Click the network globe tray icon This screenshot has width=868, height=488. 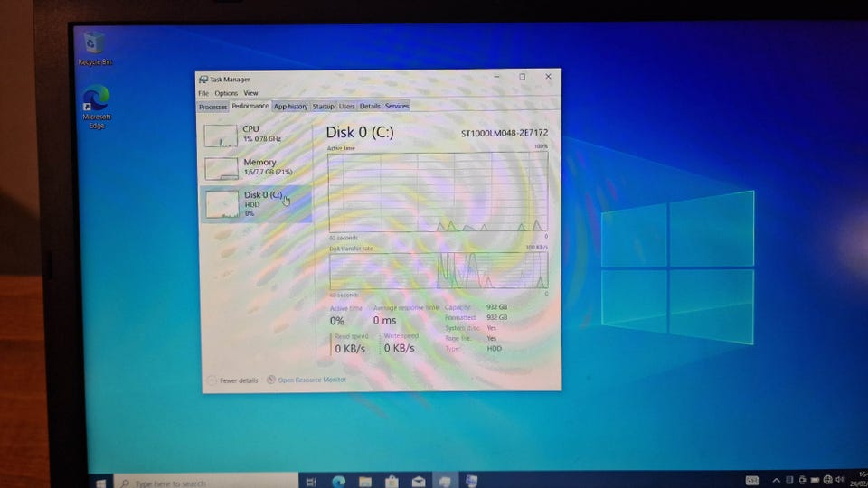pos(827,480)
